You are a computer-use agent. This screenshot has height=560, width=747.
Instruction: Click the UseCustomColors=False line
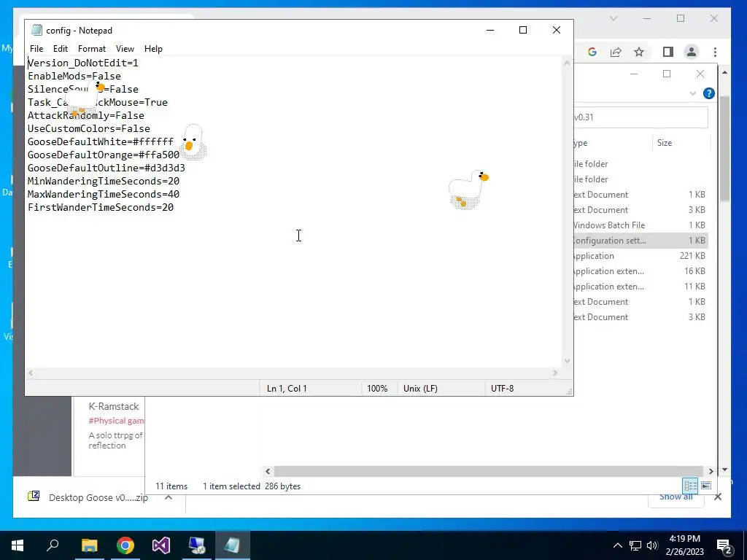pyautogui.click(x=88, y=128)
